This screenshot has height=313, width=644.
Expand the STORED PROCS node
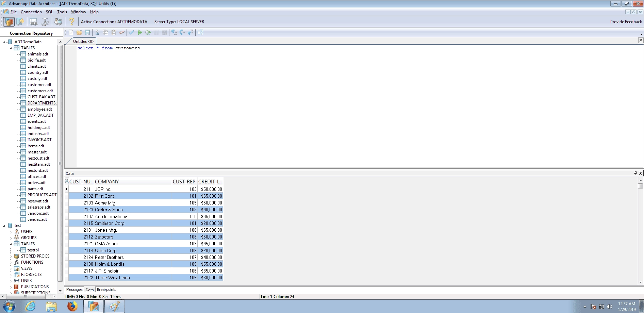click(11, 257)
